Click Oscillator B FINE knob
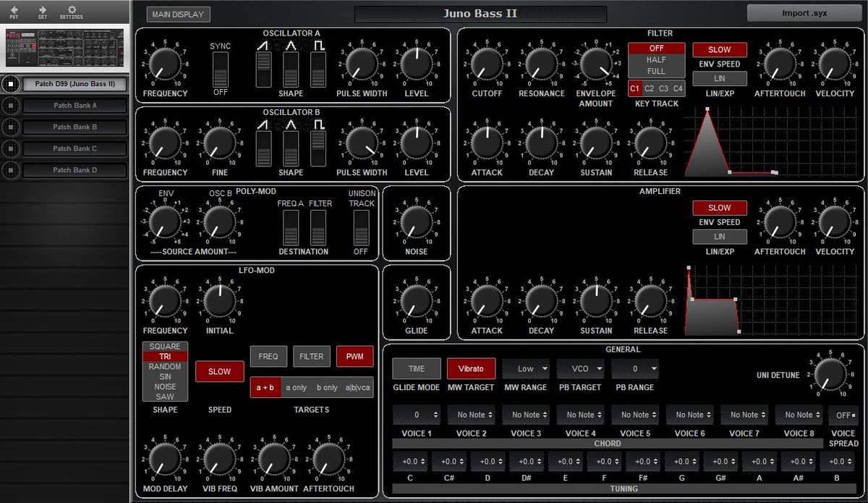Image resolution: width=868 pixels, height=503 pixels. tap(220, 143)
